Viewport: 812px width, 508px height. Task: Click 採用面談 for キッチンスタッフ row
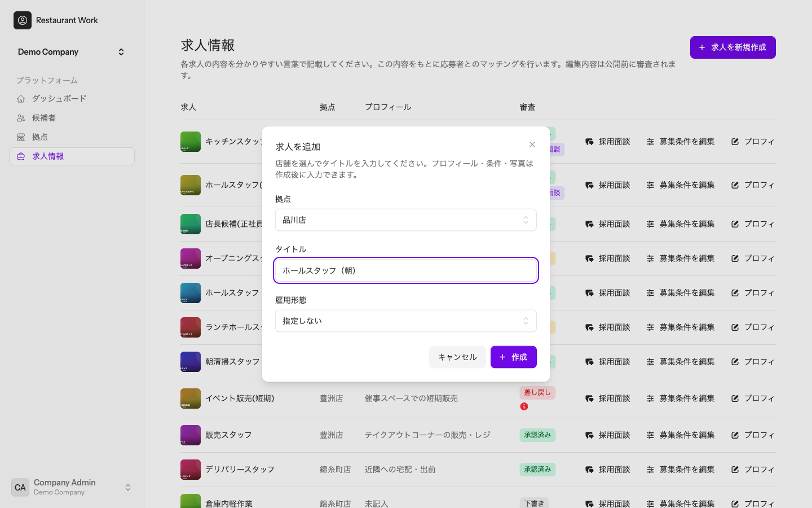point(607,142)
